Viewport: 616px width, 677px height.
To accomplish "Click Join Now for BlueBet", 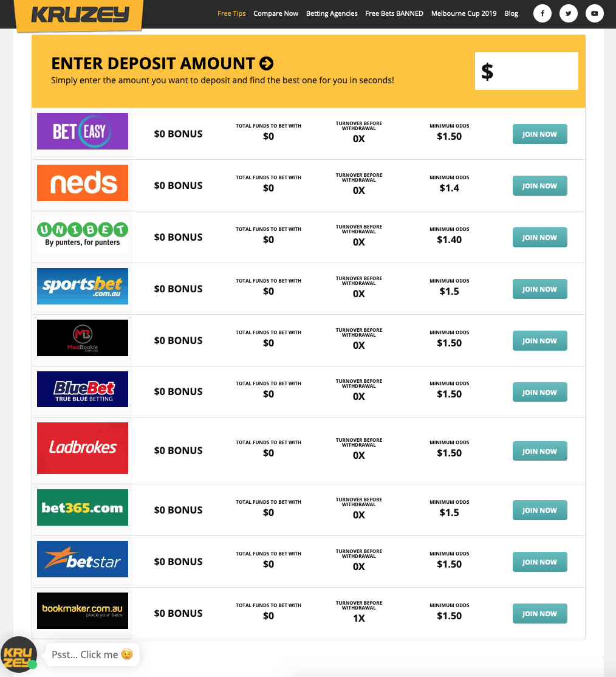I will coord(539,393).
